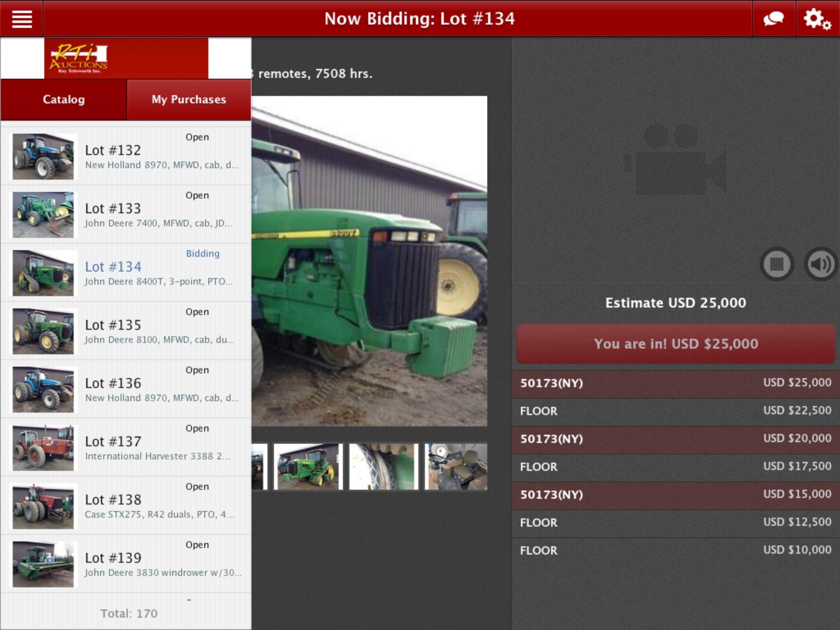Open Lot #136 New Holland 8970
The width and height of the screenshot is (840, 630).
click(x=126, y=389)
